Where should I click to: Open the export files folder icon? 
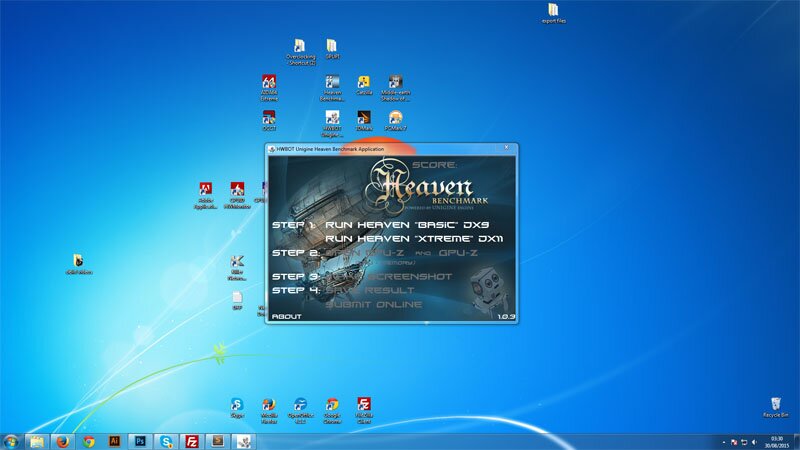pos(554,13)
